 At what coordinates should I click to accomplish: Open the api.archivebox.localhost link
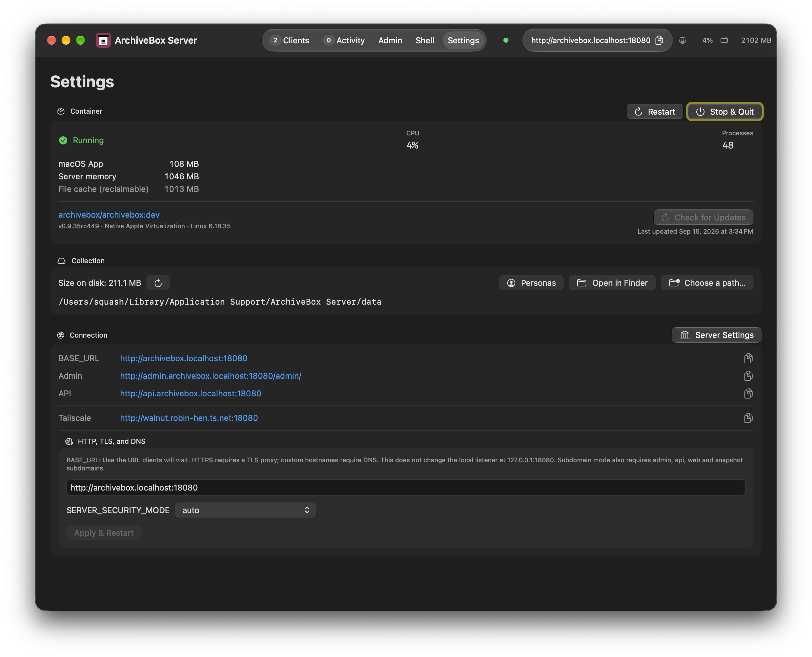190,393
